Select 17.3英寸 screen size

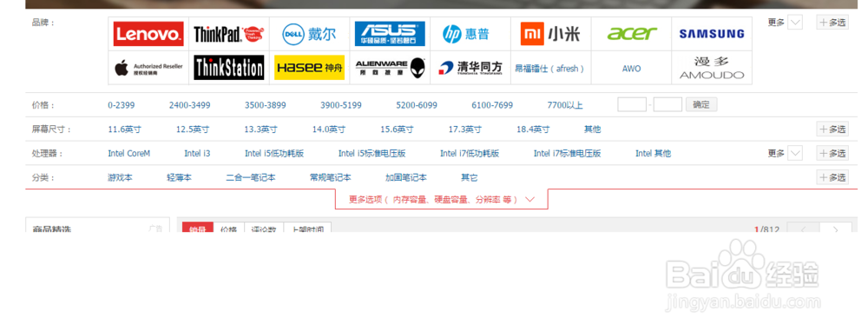(x=465, y=129)
